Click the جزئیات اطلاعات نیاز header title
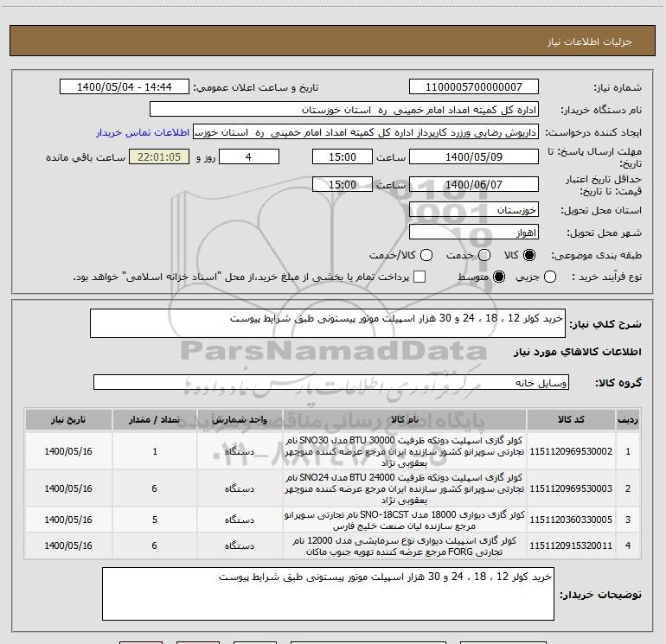 coord(589,41)
